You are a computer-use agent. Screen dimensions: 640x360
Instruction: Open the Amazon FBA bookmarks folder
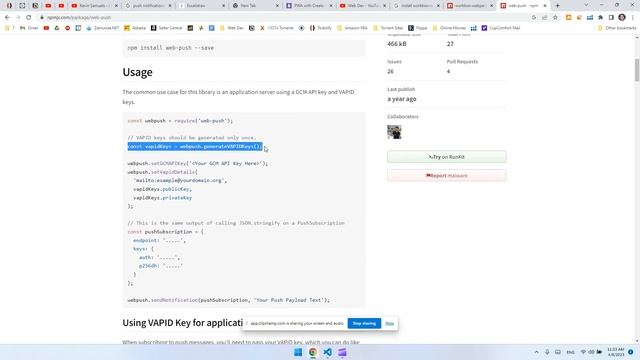(x=352, y=28)
